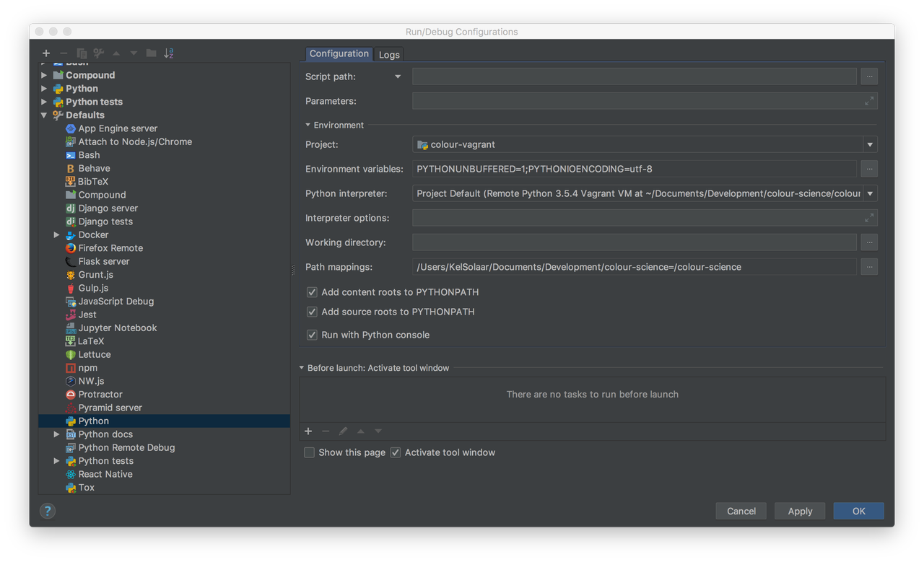Open the Python interpreter dropdown
This screenshot has height=562, width=924.
870,193
